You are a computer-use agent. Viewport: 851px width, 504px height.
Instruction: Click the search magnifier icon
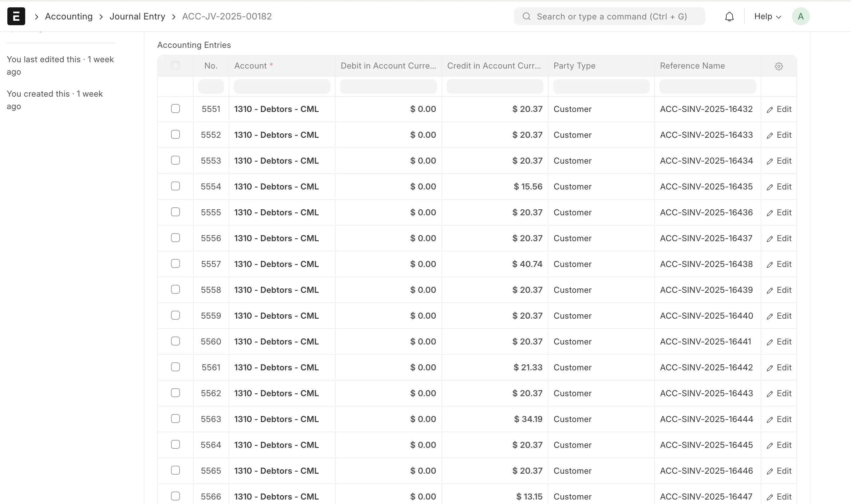[x=526, y=16]
